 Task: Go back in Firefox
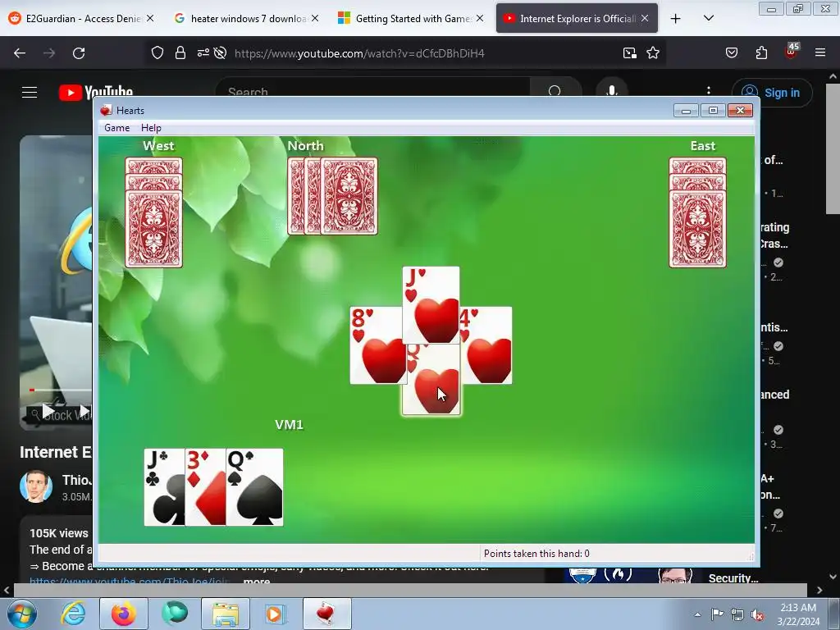[20, 53]
